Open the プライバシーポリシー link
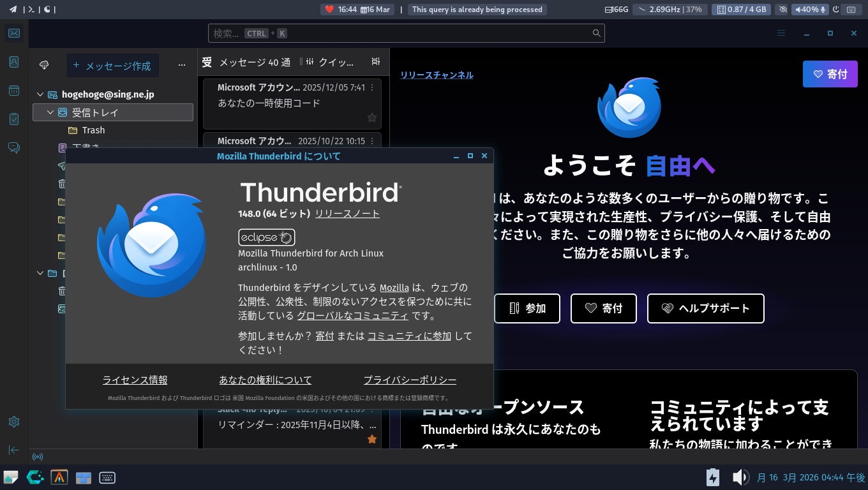The image size is (868, 490). pyautogui.click(x=410, y=380)
